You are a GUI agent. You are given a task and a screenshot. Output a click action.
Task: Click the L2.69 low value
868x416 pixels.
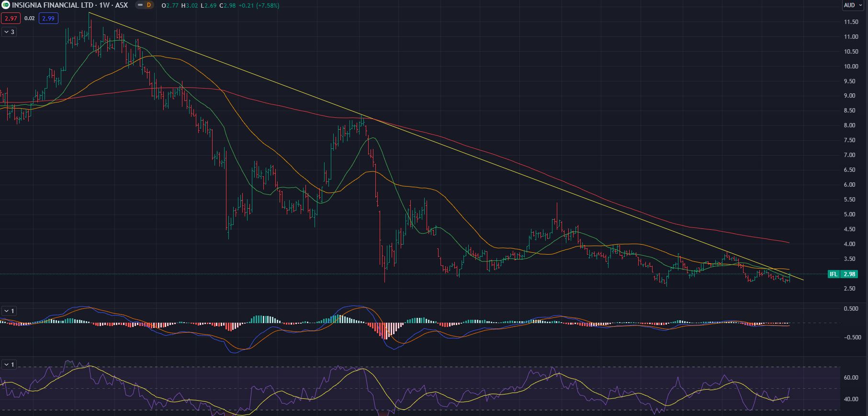[x=209, y=5]
